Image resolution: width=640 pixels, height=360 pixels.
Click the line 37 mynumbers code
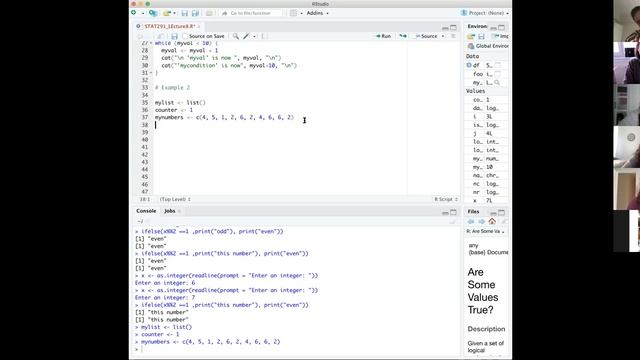[224, 118]
